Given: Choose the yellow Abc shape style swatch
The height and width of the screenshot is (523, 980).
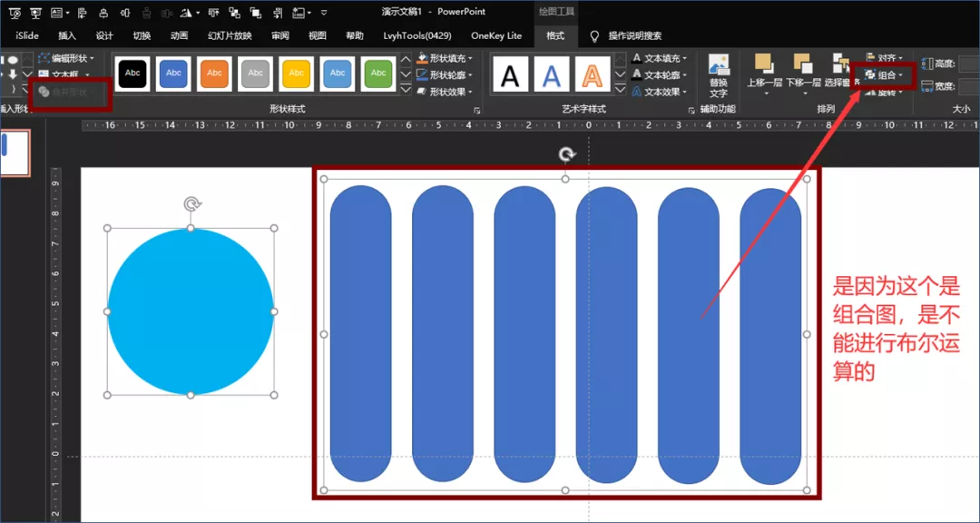Looking at the screenshot, I should [297, 74].
